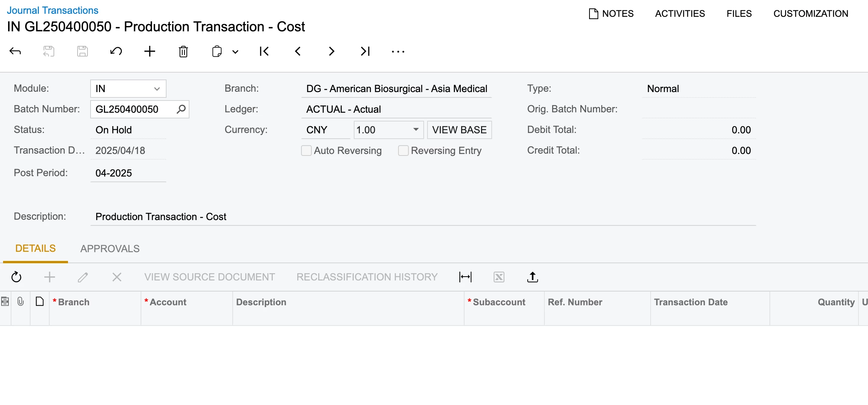This screenshot has height=405, width=868.
Task: Open the Module dropdown
Action: point(157,89)
